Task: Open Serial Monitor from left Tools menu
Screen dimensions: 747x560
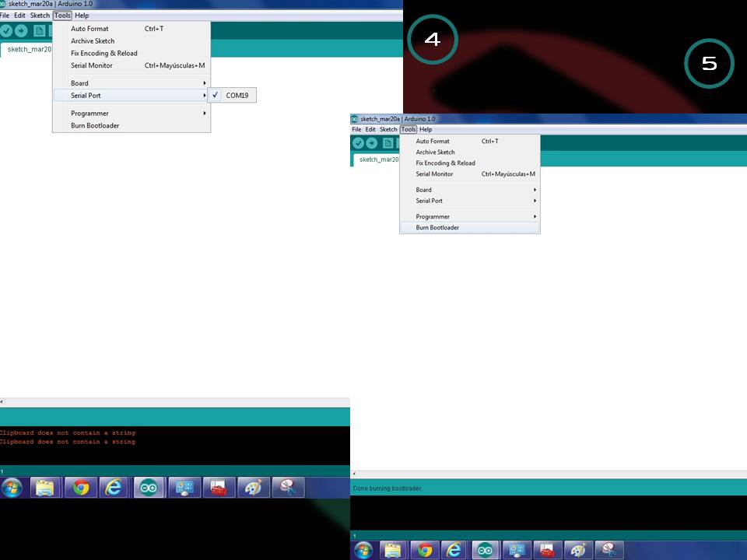Action: pos(132,65)
